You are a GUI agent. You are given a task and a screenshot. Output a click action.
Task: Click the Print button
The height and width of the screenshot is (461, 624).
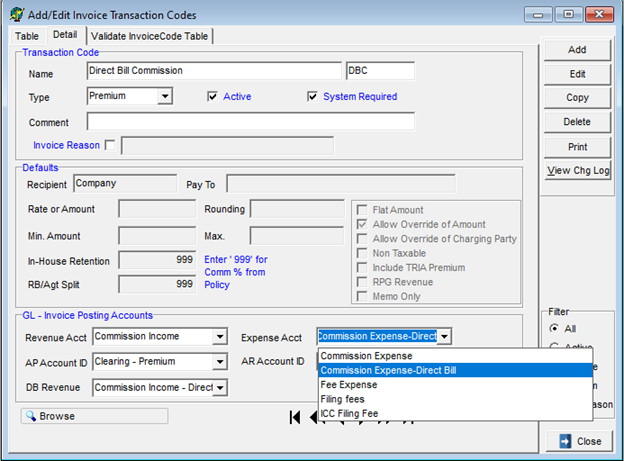pyautogui.click(x=577, y=147)
